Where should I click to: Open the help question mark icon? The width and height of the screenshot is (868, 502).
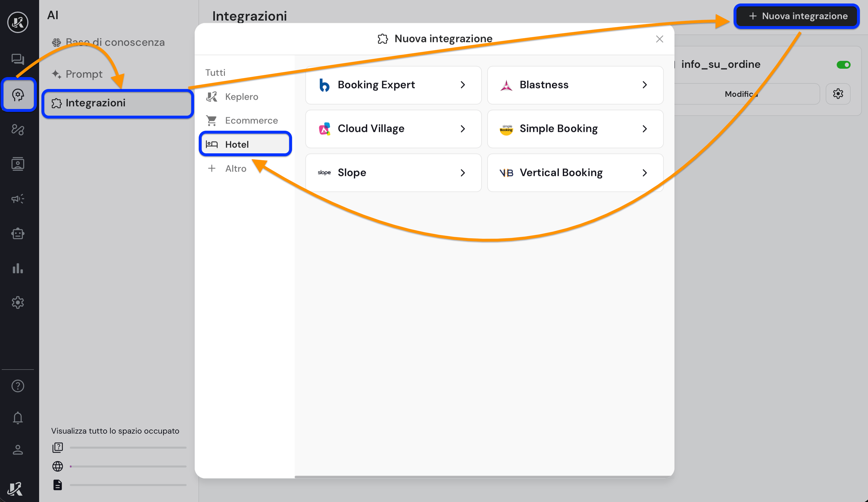tap(18, 386)
